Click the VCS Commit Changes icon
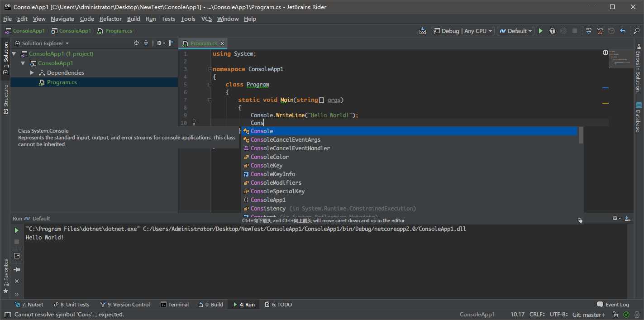The height and width of the screenshot is (320, 644). pyautogui.click(x=600, y=31)
